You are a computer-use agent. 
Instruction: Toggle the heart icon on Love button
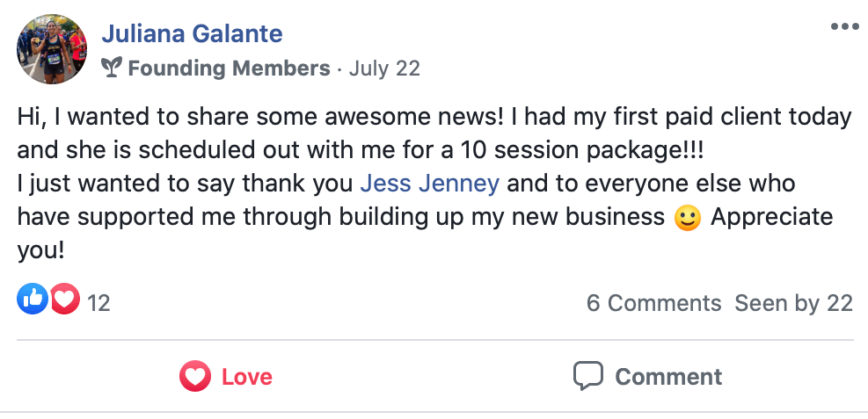194,377
